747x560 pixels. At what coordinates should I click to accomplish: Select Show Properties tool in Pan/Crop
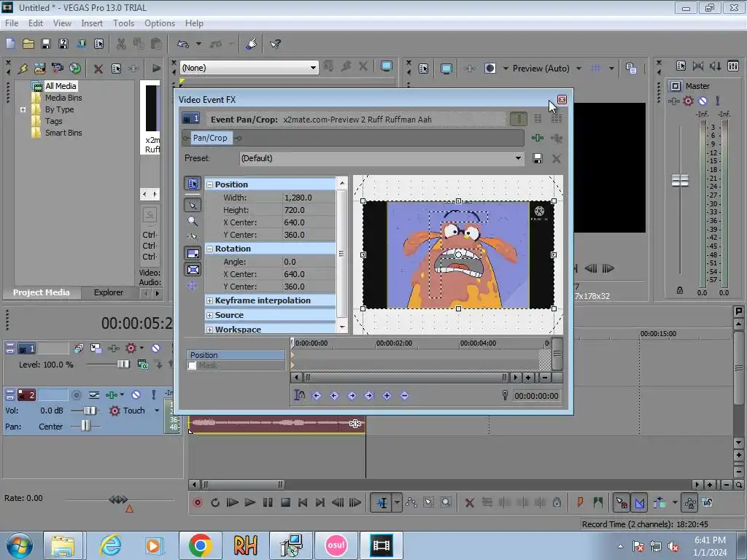pyautogui.click(x=193, y=183)
